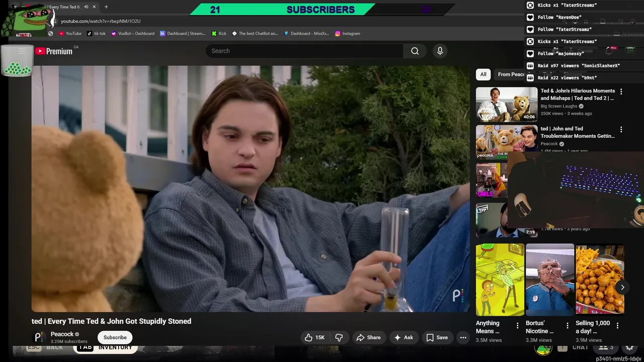This screenshot has width=644, height=362.
Task: Mute the audio on the browser tab
Action: [86, 7]
